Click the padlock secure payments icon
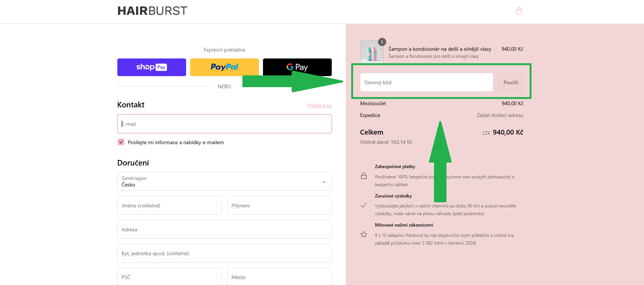The image size is (644, 285). pos(364,176)
